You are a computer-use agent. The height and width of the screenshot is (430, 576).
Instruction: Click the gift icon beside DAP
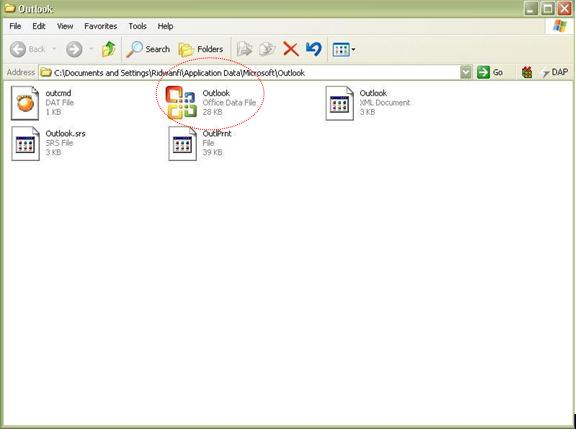(x=527, y=72)
